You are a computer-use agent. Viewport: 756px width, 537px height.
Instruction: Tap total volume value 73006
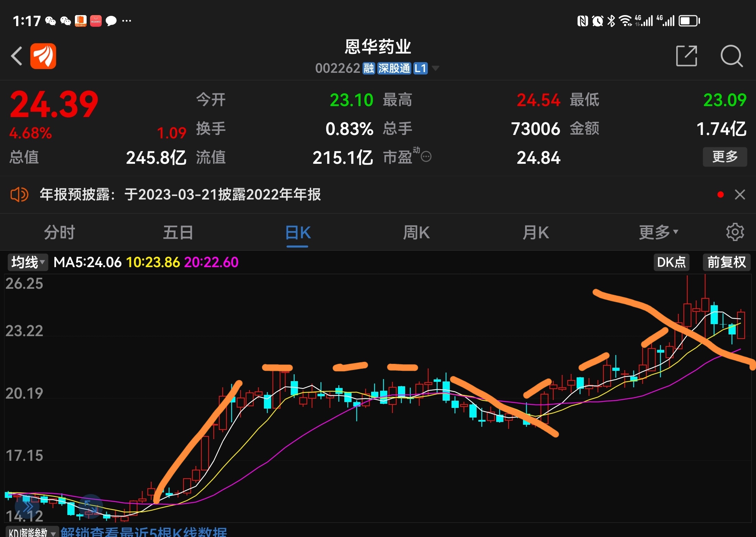click(x=536, y=129)
